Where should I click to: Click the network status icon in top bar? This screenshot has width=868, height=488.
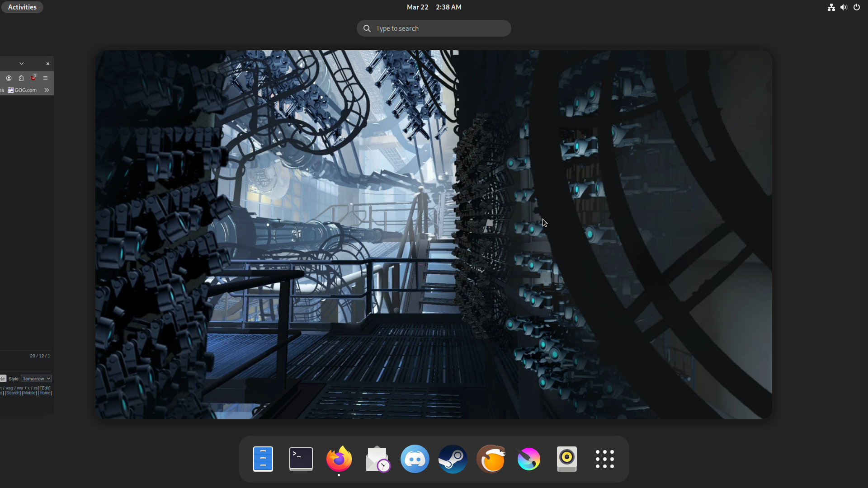(831, 7)
